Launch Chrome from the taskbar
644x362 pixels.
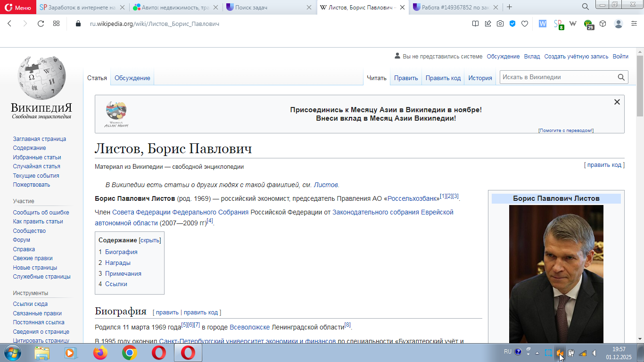pyautogui.click(x=130, y=353)
